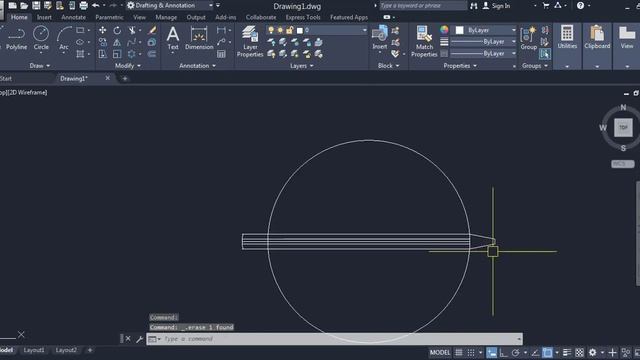
Task: Expand the Modify panel
Action: 128,66
